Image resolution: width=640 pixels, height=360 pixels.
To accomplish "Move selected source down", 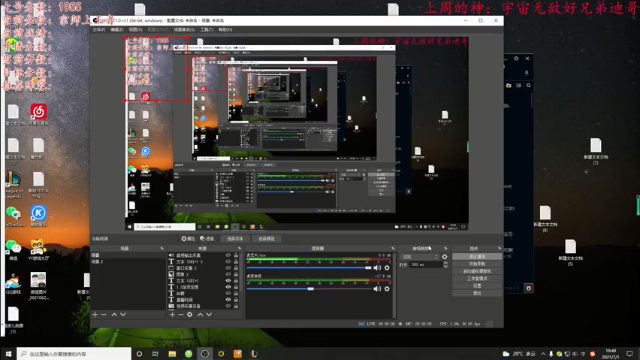I will click(x=209, y=315).
